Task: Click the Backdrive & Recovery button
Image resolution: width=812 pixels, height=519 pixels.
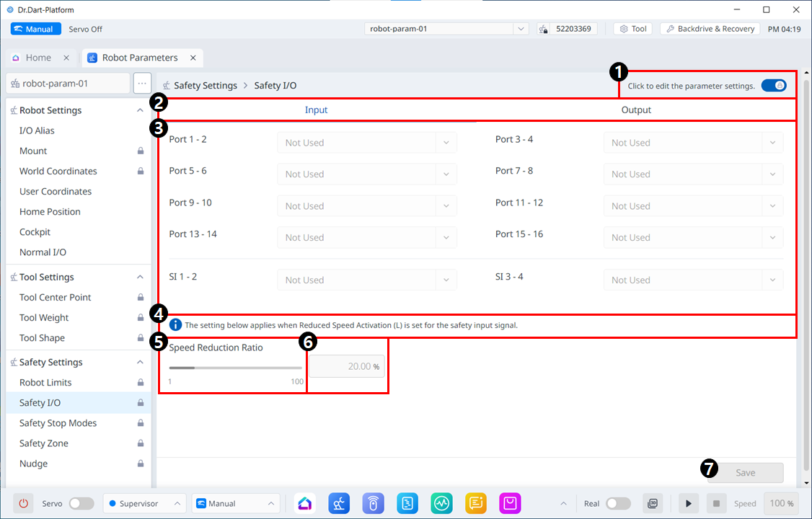Action: tap(710, 29)
